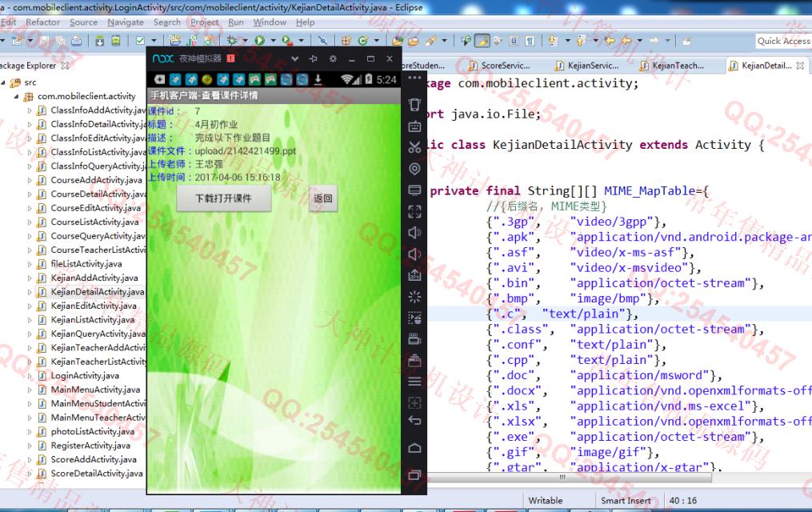The width and height of the screenshot is (812, 512).
Task: Click the New Java Package icon
Action: tap(346, 41)
